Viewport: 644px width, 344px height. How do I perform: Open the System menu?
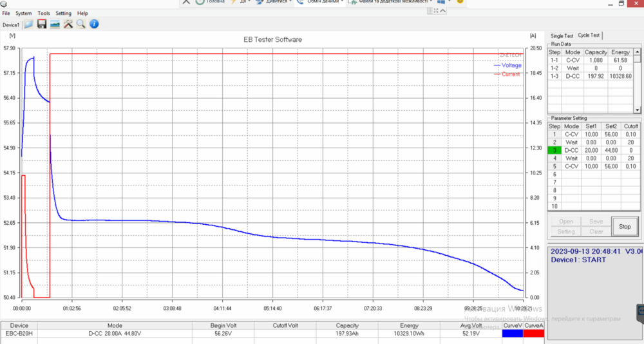[23, 13]
